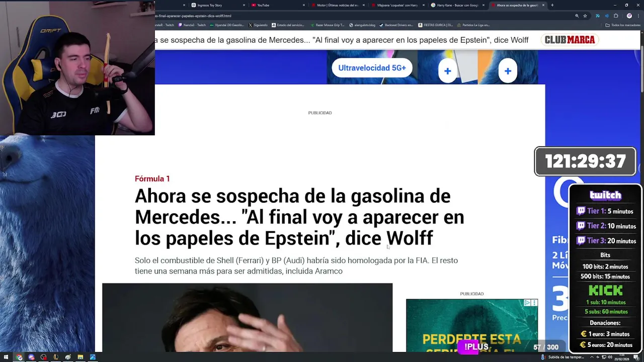Open File Explorer from the taskbar
Image resolution: width=644 pixels, height=362 pixels.
(x=80, y=357)
